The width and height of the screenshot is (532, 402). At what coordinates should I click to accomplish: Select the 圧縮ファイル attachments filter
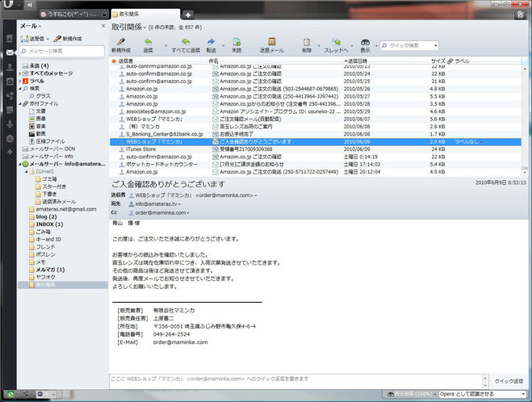pos(51,141)
